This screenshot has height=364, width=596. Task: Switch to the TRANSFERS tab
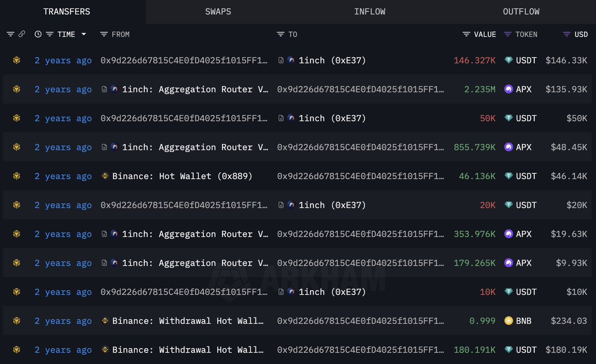(x=67, y=12)
